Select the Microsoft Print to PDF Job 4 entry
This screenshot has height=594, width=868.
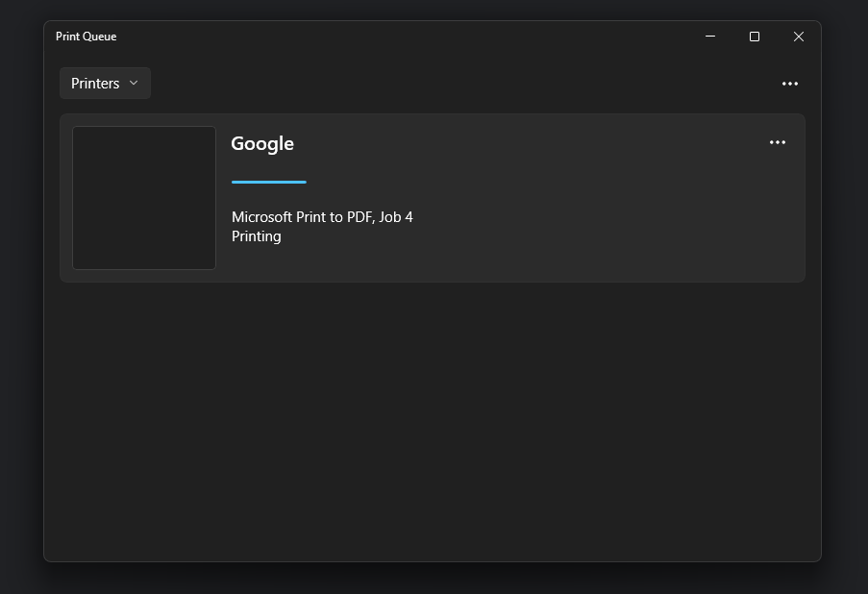point(322,217)
